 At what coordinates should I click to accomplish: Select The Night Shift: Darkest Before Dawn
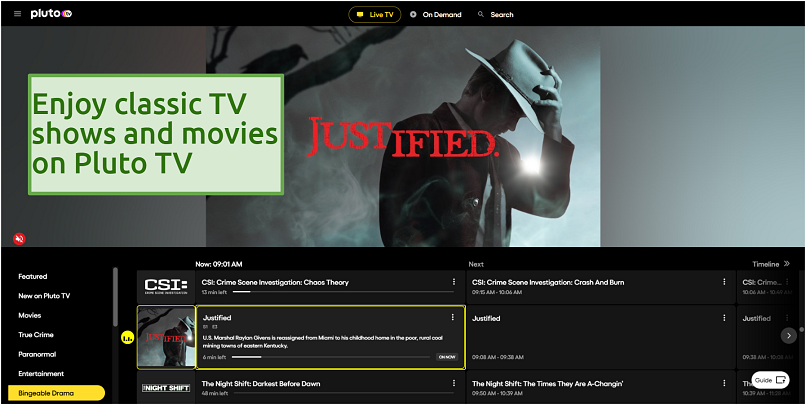(329, 388)
